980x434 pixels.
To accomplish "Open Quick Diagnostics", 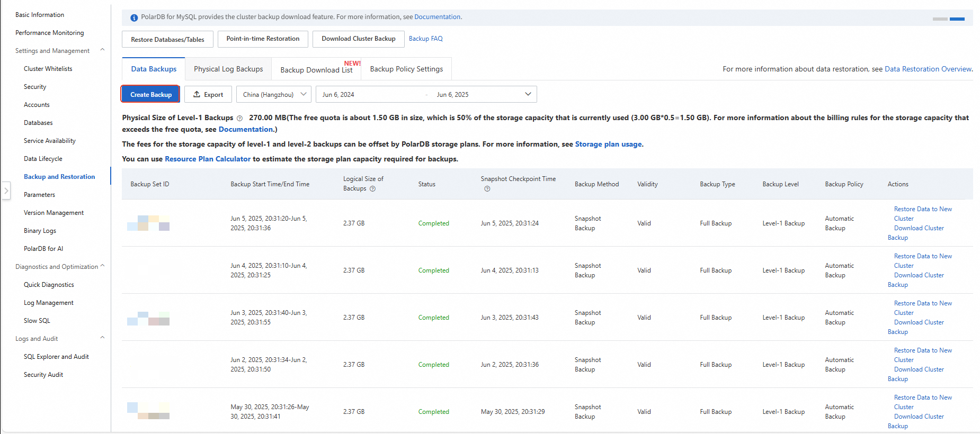I will pyautogui.click(x=49, y=285).
